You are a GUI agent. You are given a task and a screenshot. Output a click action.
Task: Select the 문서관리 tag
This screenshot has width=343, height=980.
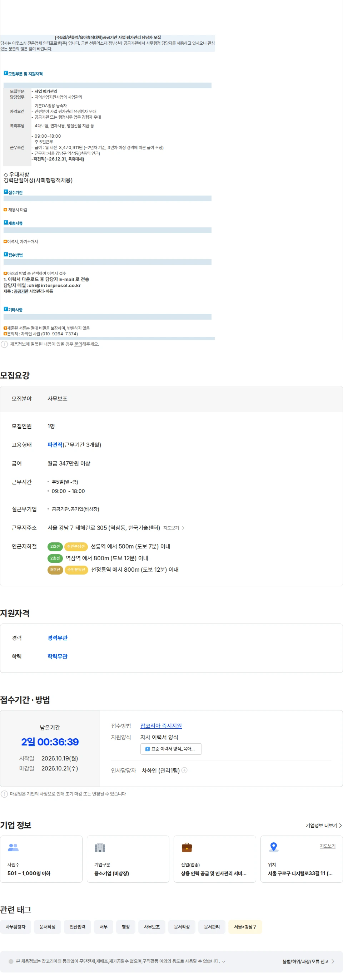coord(212,927)
